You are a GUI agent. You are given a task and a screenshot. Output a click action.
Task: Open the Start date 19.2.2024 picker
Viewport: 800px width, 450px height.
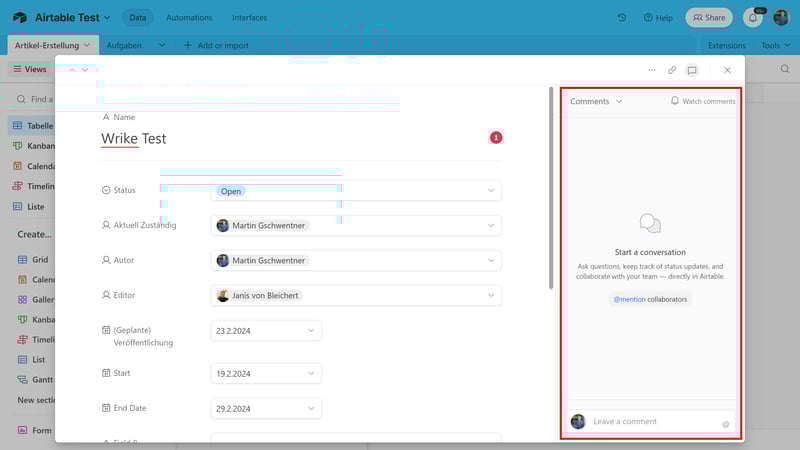[x=266, y=373]
